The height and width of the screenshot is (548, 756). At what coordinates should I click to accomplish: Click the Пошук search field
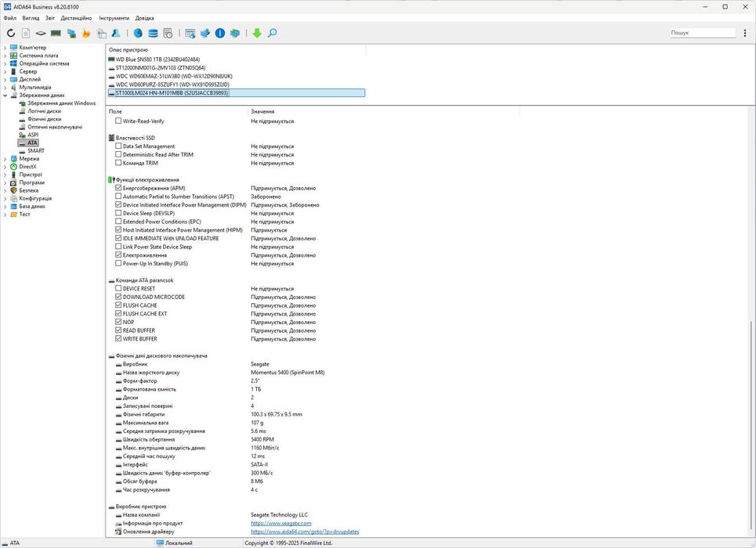pyautogui.click(x=703, y=33)
